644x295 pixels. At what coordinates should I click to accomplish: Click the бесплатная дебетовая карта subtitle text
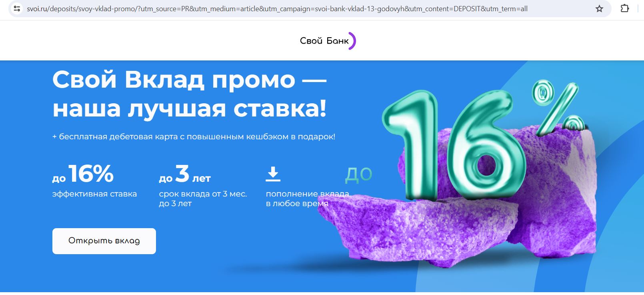[194, 136]
